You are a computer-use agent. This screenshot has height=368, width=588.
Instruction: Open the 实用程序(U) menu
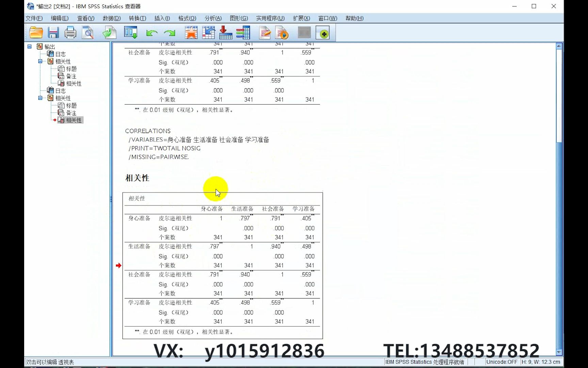click(x=270, y=18)
